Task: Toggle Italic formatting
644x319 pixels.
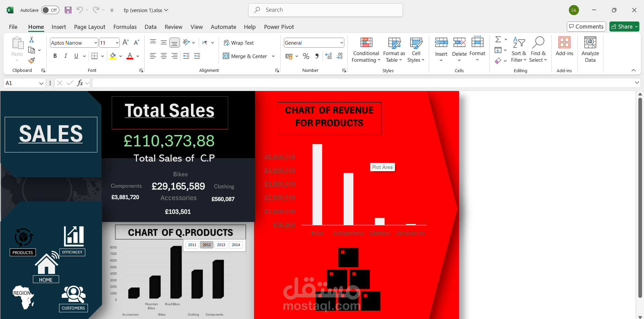Action: tap(66, 56)
